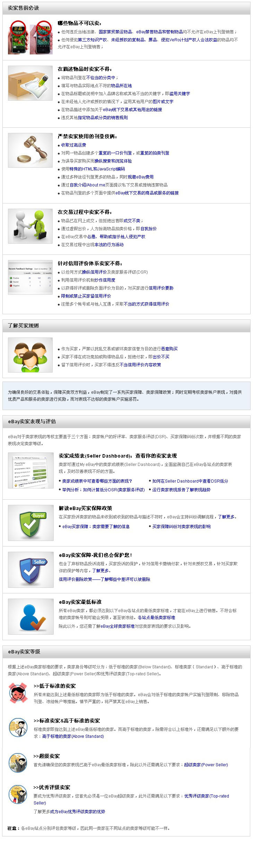
Task: Click the green Buyer shield icon
Action: 31,523
